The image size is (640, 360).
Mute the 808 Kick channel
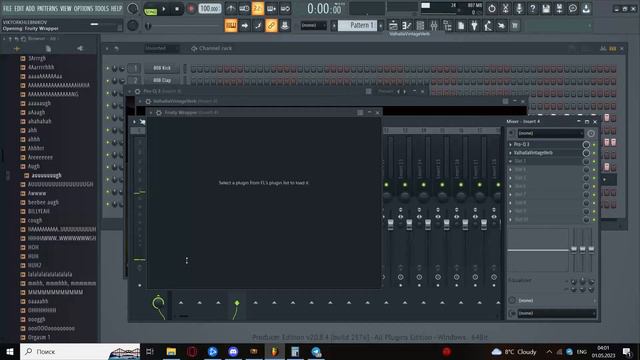108,68
